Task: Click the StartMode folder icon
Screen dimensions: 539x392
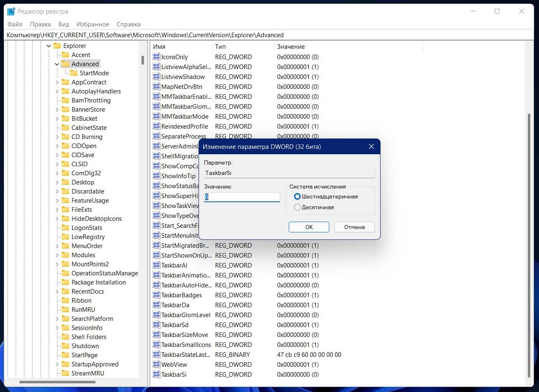Action: coord(74,73)
